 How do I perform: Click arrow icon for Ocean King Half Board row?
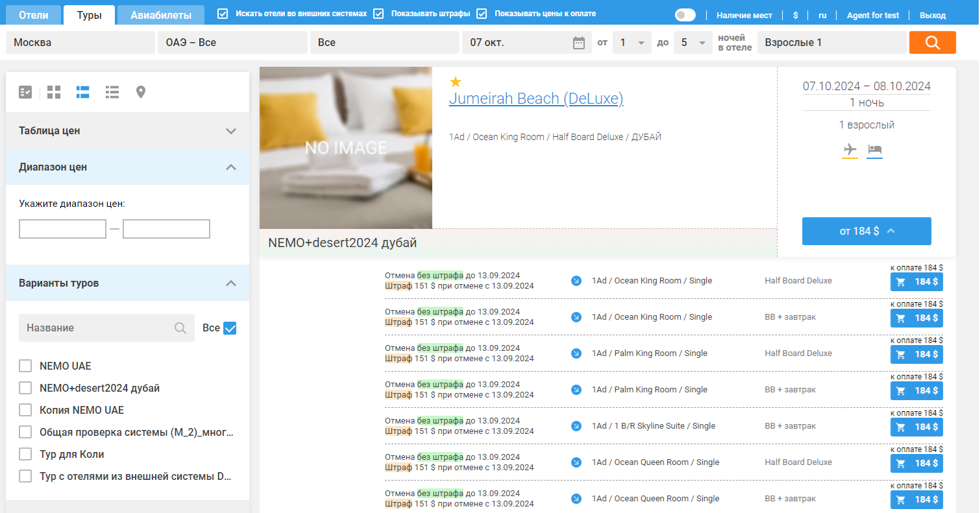(x=576, y=281)
